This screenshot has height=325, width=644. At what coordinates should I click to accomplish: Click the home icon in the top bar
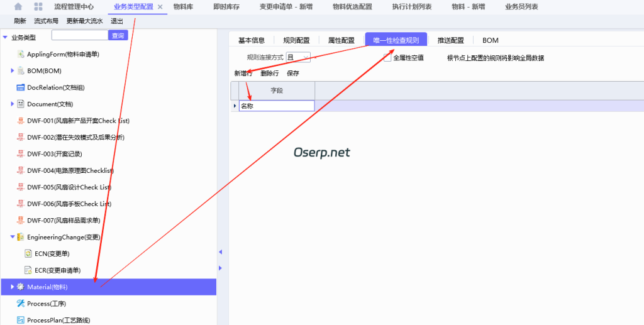[18, 6]
